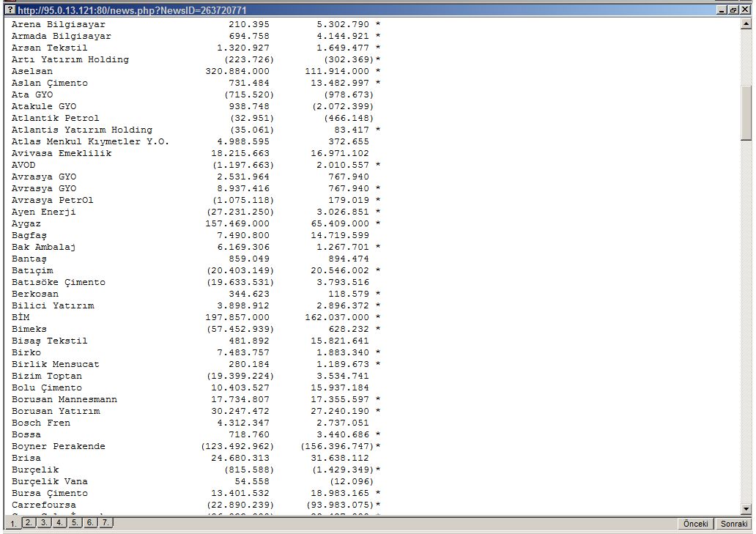The height and width of the screenshot is (534, 756).
Task: Click the Bosch Fren company name
Action: (x=41, y=423)
